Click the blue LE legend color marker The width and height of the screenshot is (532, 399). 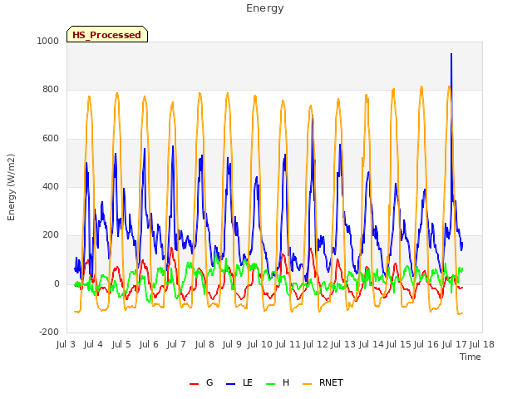tap(230, 384)
